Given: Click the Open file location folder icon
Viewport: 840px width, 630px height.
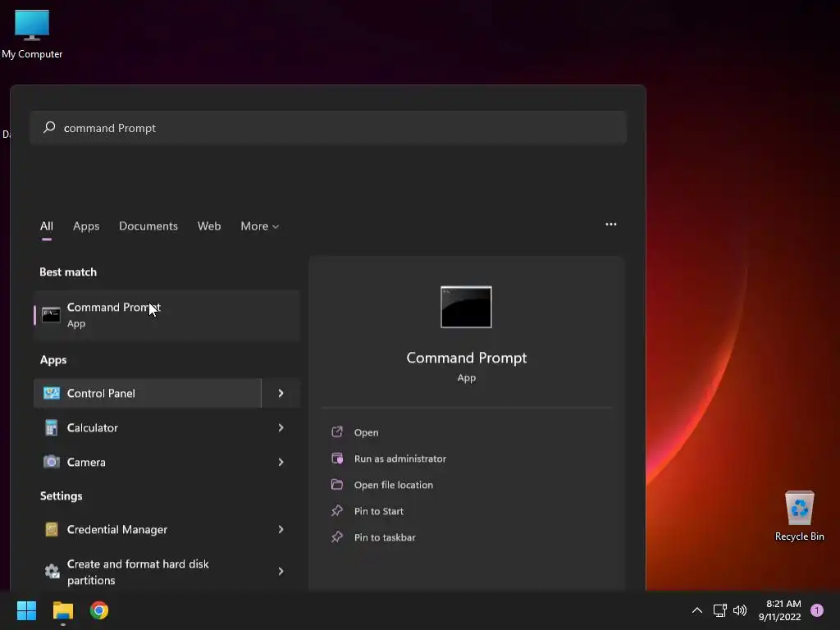Looking at the screenshot, I should 337,484.
